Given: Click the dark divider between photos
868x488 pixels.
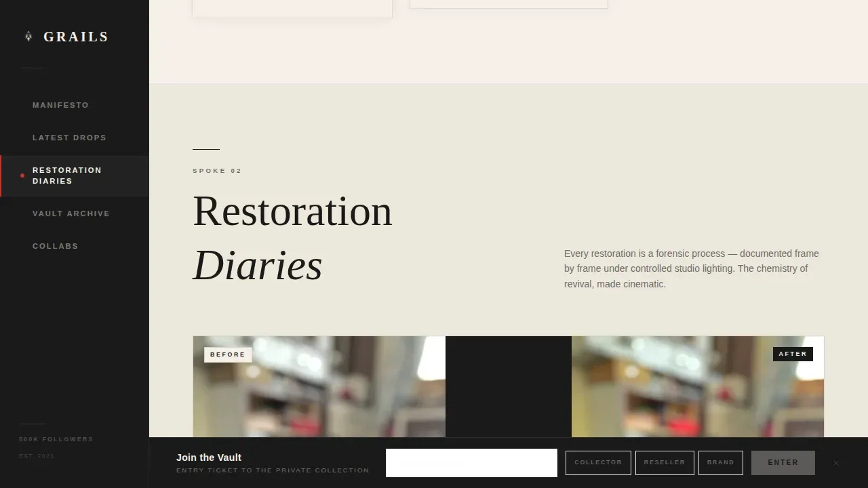Looking at the screenshot, I should point(509,387).
